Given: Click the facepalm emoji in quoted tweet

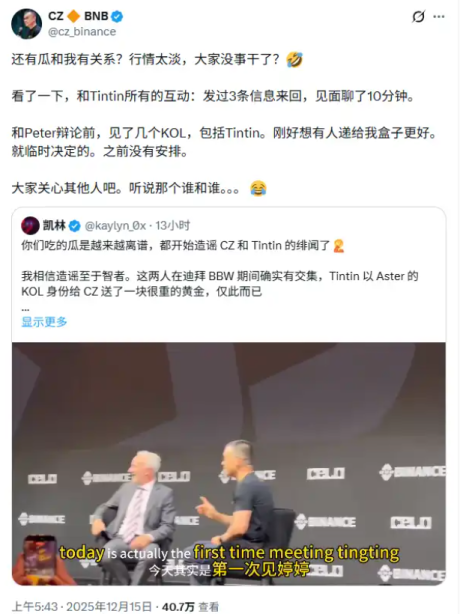Looking at the screenshot, I should (339, 246).
